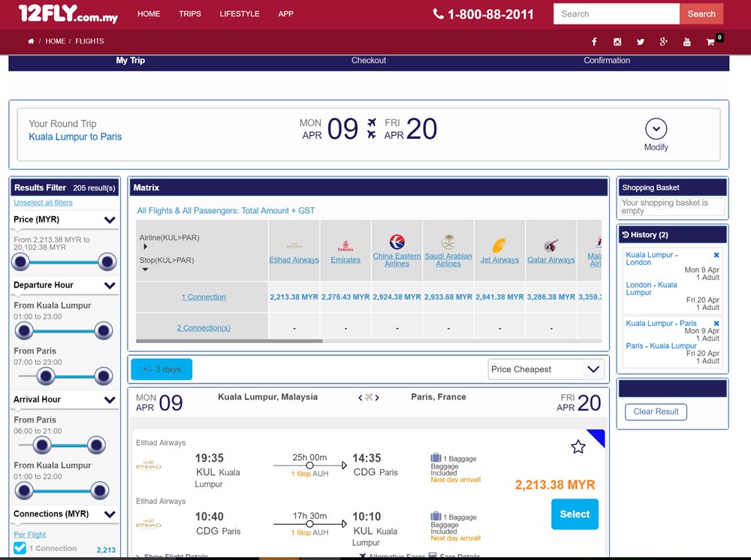Remove Kuala Lumpur - Paris history entry
This screenshot has height=560, width=751.
(x=716, y=324)
